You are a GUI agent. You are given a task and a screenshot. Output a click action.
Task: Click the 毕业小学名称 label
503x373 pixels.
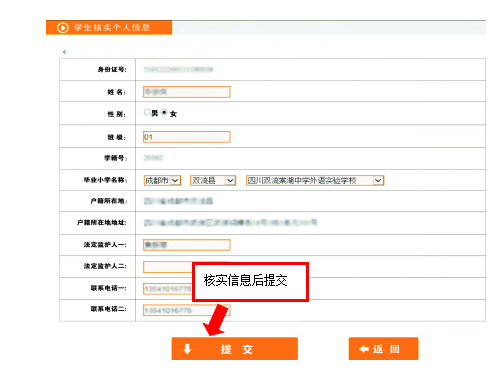pos(105,180)
